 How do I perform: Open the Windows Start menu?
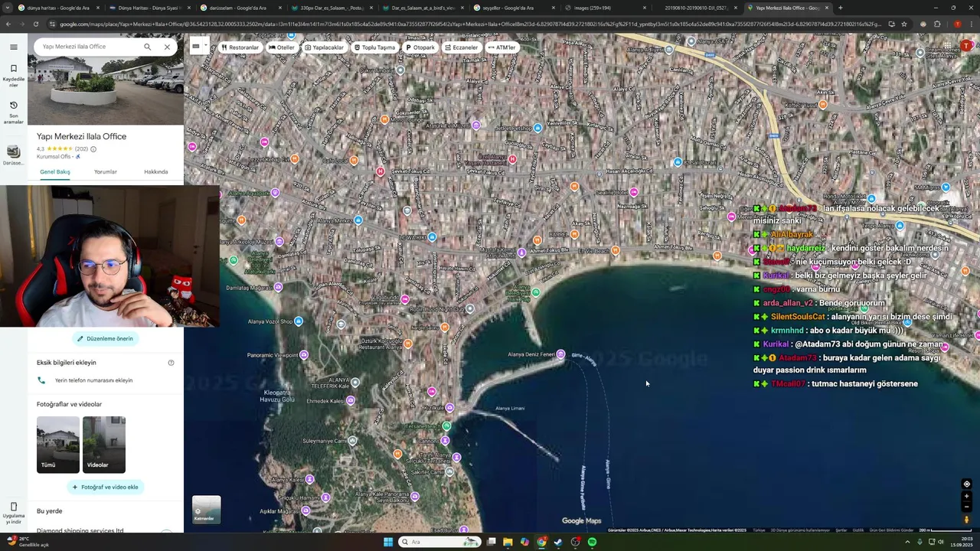point(388,542)
